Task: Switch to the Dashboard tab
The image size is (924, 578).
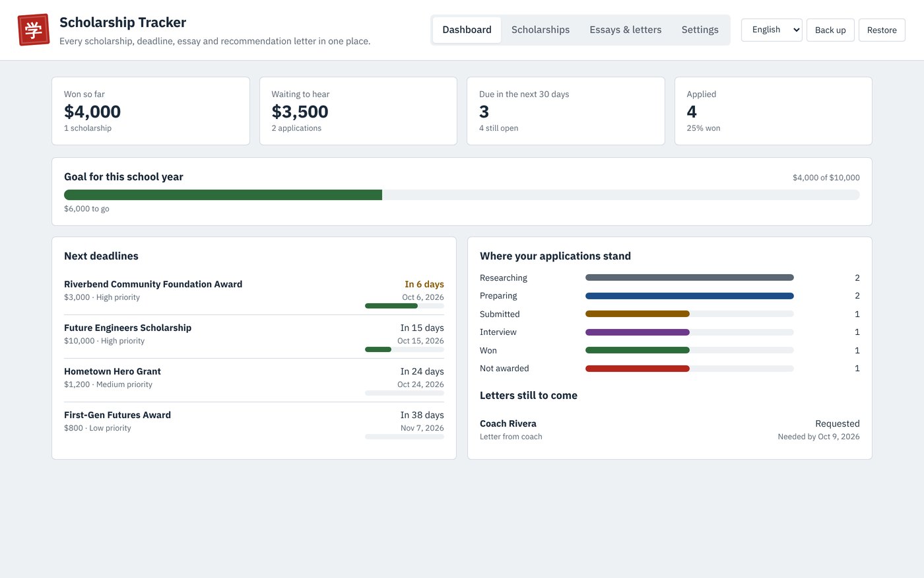Action: coord(467,30)
